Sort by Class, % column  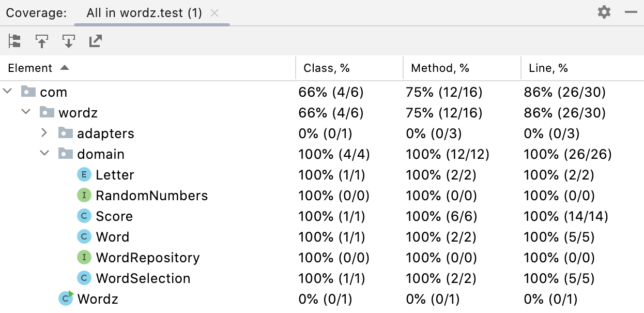(349, 68)
